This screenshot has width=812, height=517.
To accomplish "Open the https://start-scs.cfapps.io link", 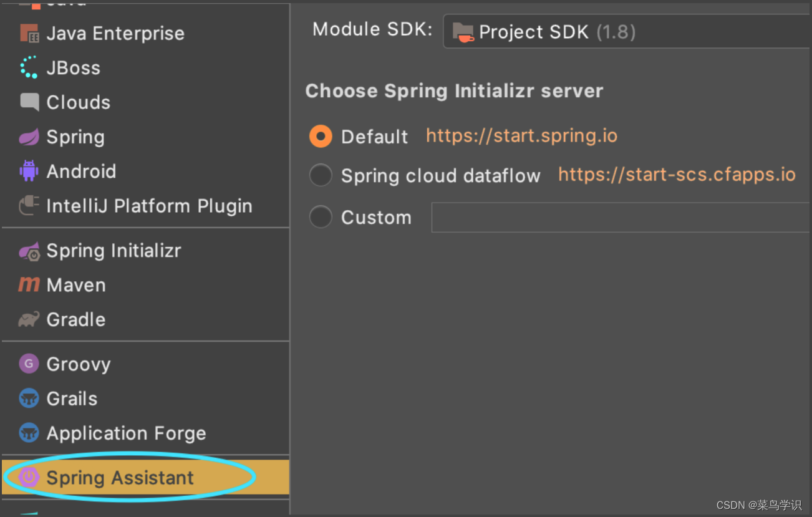I will point(677,175).
